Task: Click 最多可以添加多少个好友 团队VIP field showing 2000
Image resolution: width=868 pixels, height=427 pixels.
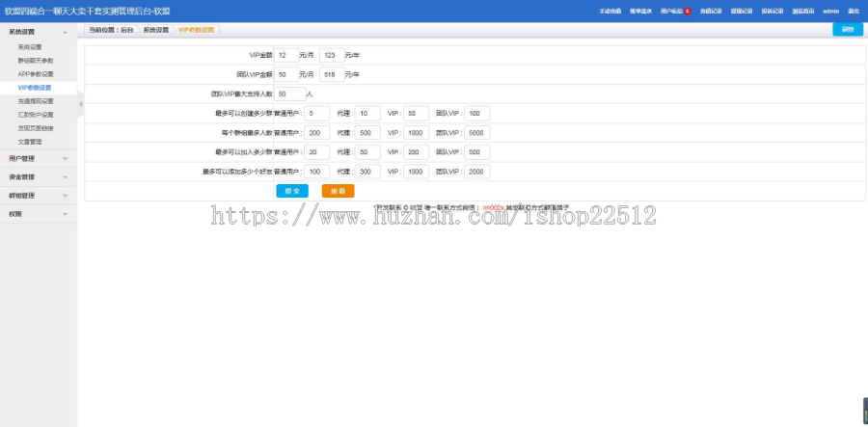Action: (476, 172)
